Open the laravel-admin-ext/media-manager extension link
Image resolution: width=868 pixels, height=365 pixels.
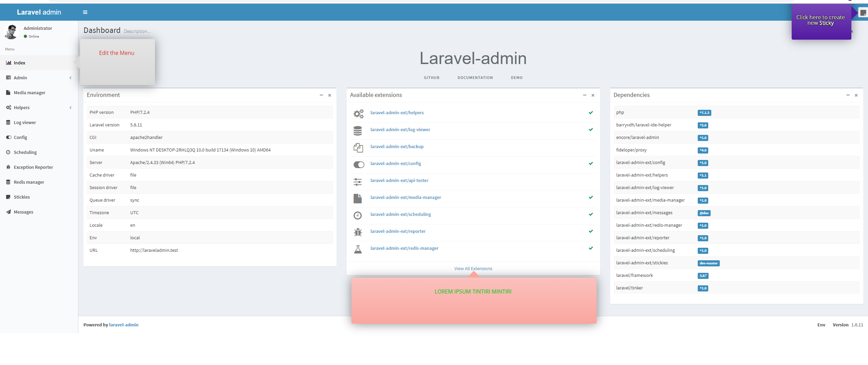click(406, 197)
